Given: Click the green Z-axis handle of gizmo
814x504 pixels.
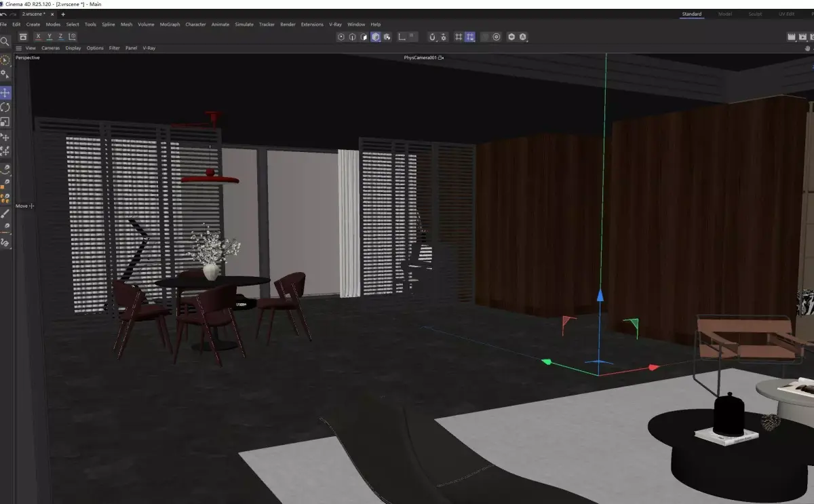Looking at the screenshot, I should (546, 362).
